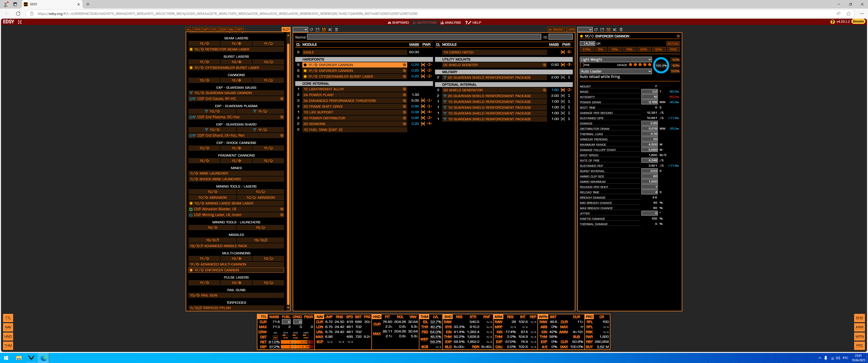Click the help question-mark icon near version

pyautogui.click(x=832, y=21)
